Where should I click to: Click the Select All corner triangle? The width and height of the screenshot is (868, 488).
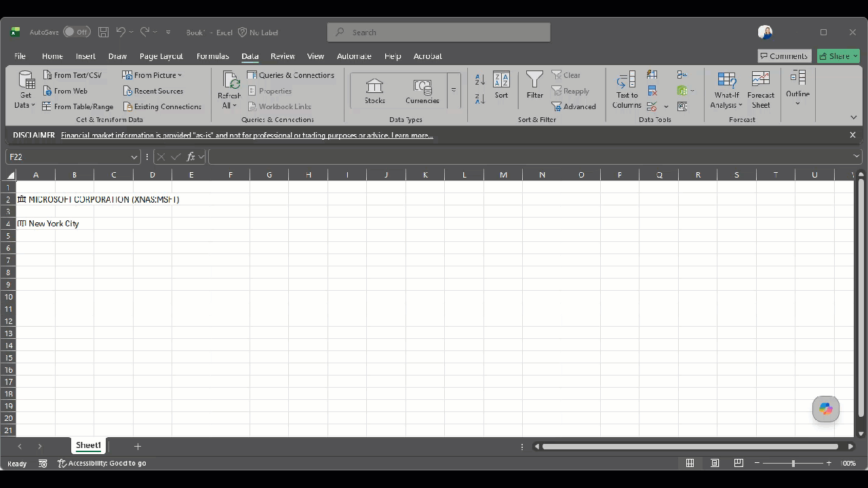11,175
